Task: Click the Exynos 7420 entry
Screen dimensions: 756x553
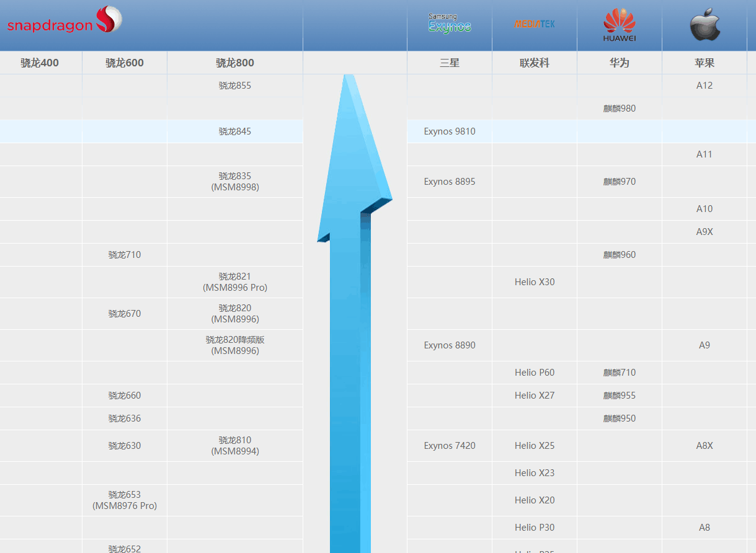Action: [450, 446]
